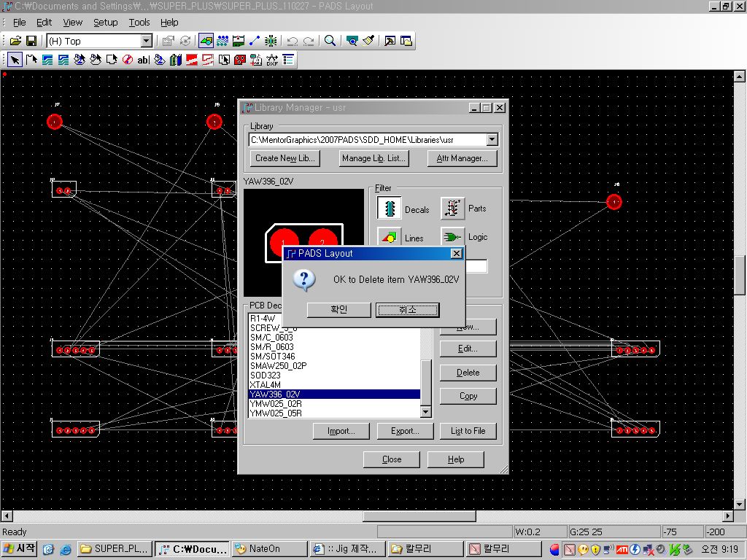
Task: Toggle the Parts filter icon
Action: [452, 209]
